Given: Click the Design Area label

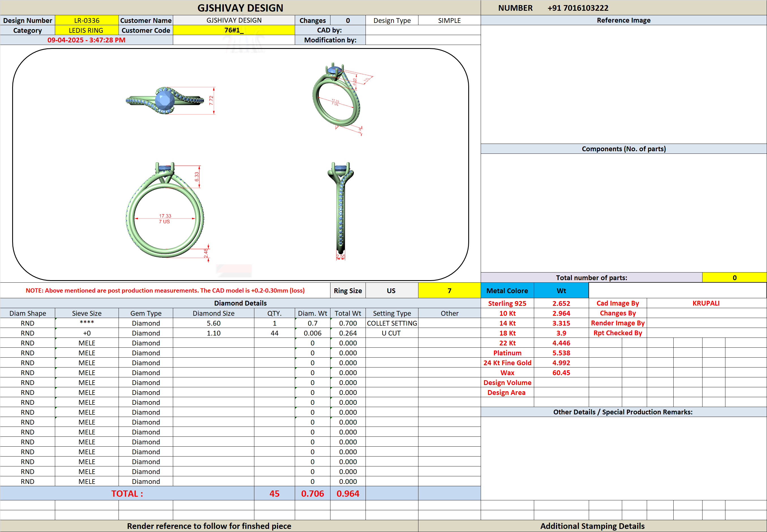Looking at the screenshot, I should [506, 392].
